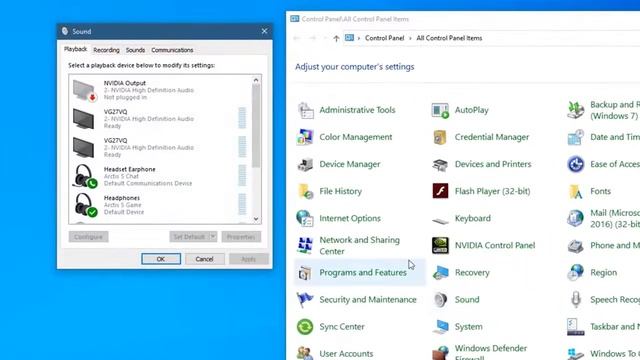Click scroll up arrow in device list
This screenshot has width=640, height=360.
256,80
